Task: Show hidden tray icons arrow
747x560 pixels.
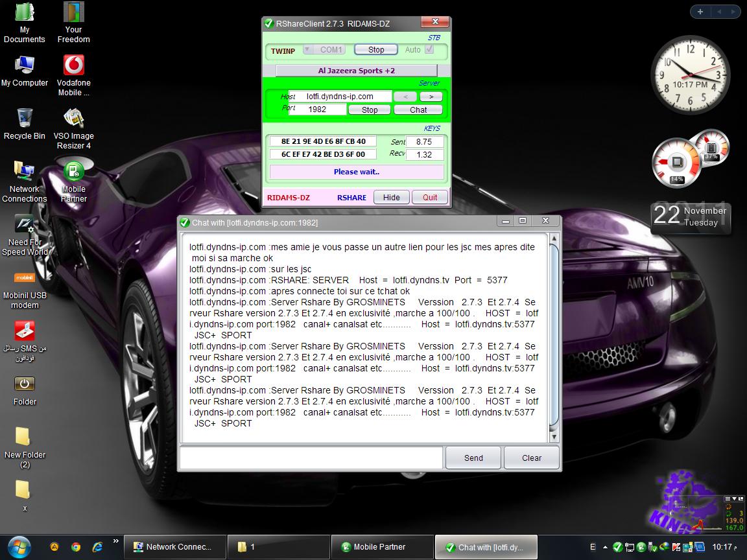Action: point(605,547)
